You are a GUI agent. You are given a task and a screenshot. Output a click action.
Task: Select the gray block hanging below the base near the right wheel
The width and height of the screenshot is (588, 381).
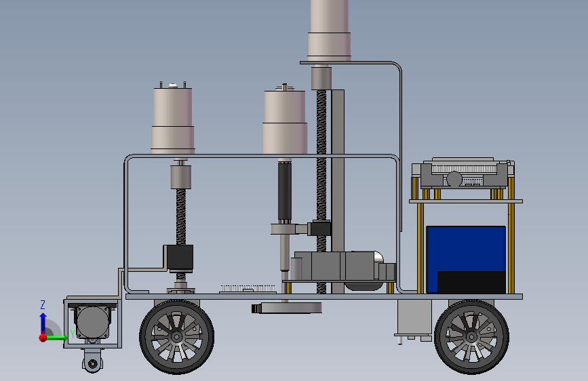point(414,317)
